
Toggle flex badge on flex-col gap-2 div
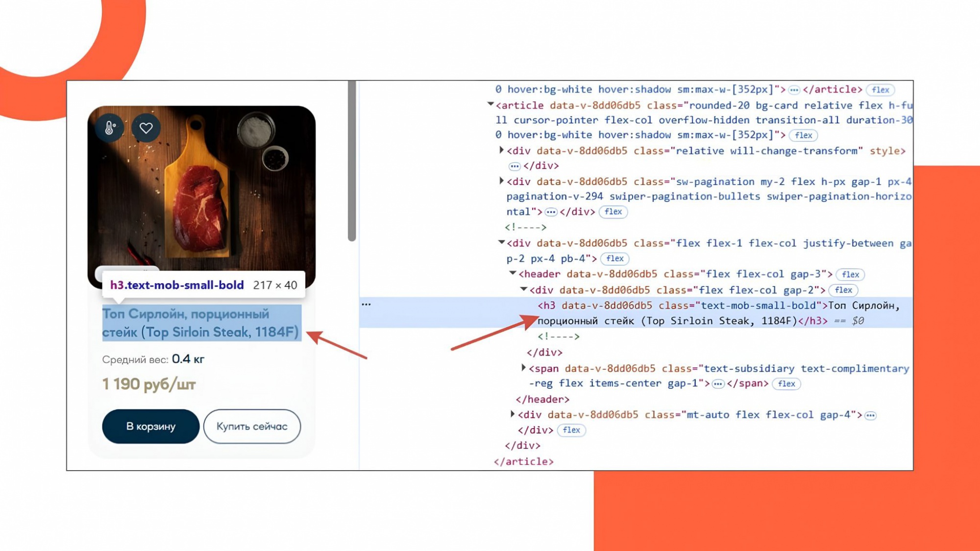[x=843, y=290]
